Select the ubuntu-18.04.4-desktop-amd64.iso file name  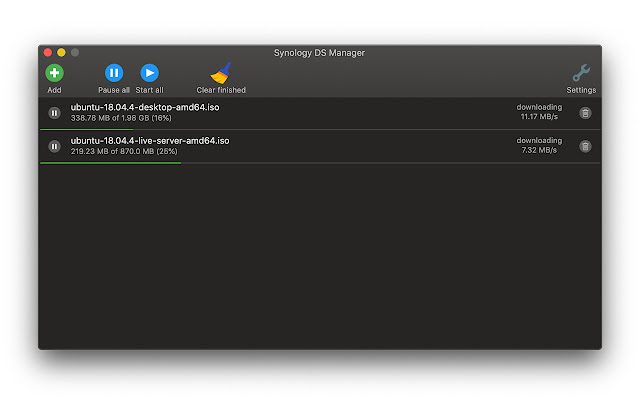pos(145,107)
